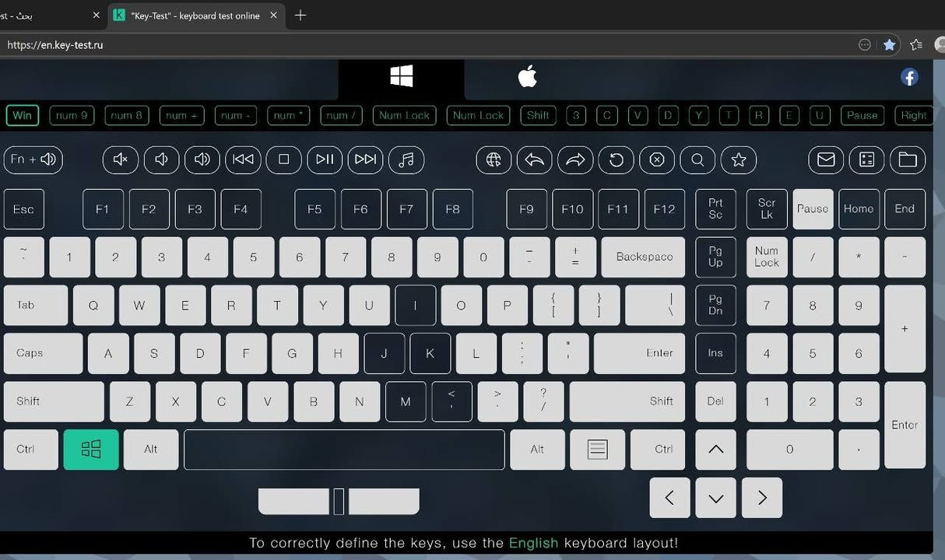Click the English layout link
This screenshot has width=945, height=560.
click(x=533, y=543)
